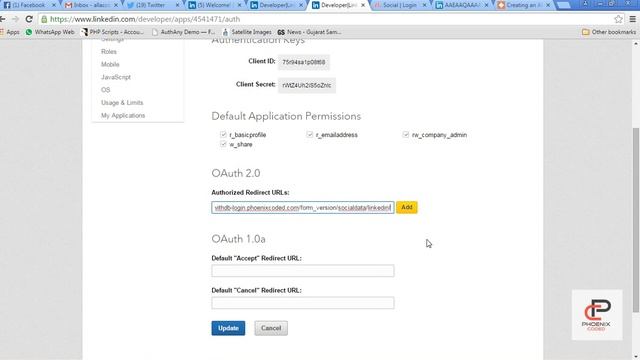Image resolution: width=640 pixels, height=360 pixels.
Task: Select the Client Secret value
Action: coord(307,85)
